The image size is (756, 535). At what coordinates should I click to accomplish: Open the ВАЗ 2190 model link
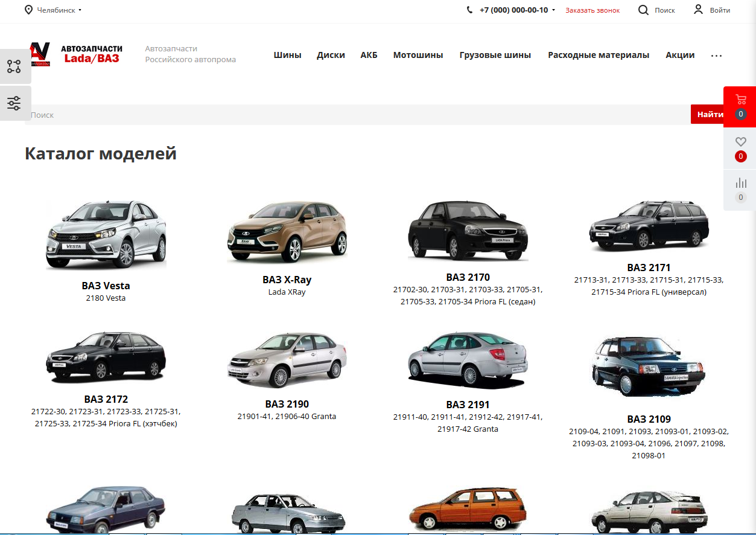(x=287, y=404)
